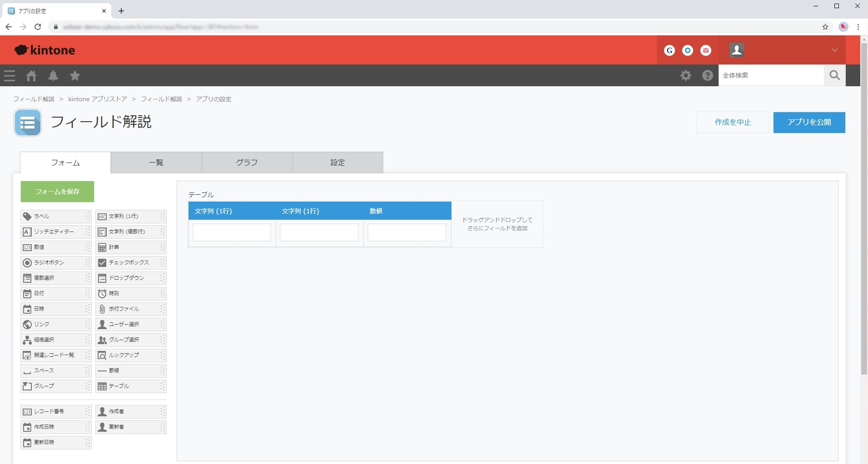Image resolution: width=868 pixels, height=464 pixels.
Task: Select the ドロップダウン field item
Action: [x=131, y=278]
